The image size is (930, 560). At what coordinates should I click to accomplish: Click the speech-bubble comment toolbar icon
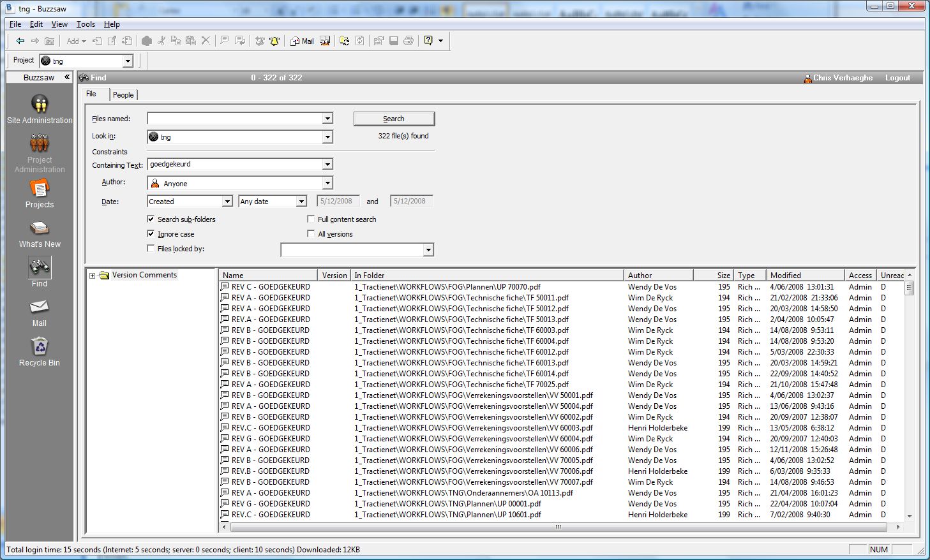pyautogui.click(x=225, y=41)
